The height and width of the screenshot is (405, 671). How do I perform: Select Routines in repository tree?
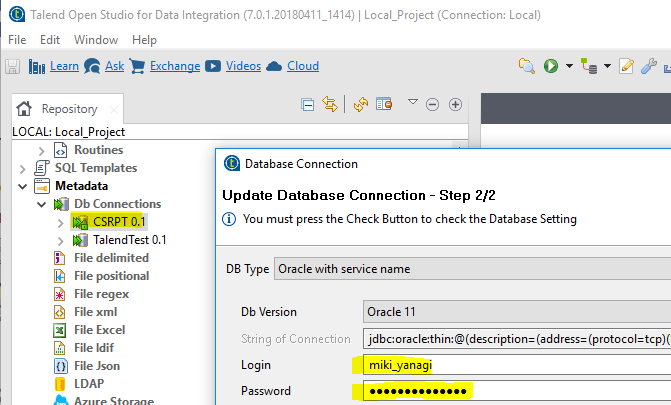98,150
